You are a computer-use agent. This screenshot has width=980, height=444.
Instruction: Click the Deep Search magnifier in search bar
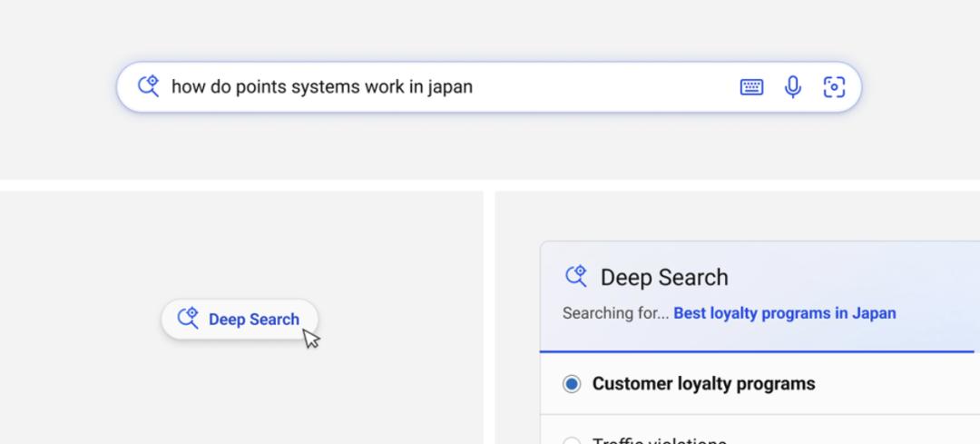[x=149, y=86]
